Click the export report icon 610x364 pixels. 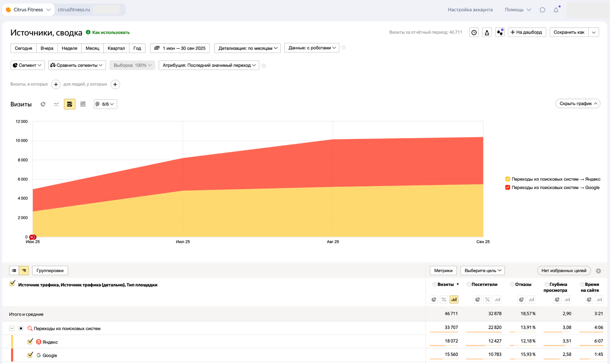pos(487,32)
